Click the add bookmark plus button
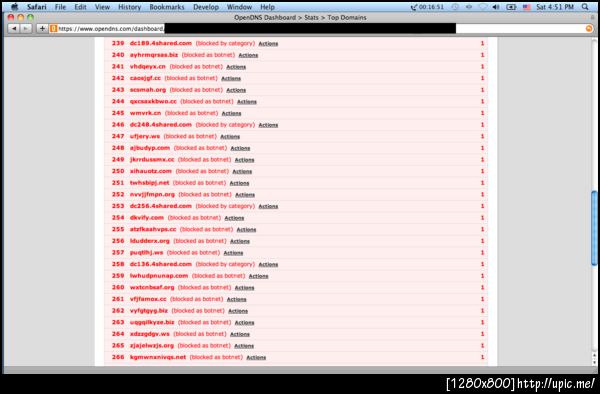 [42, 28]
